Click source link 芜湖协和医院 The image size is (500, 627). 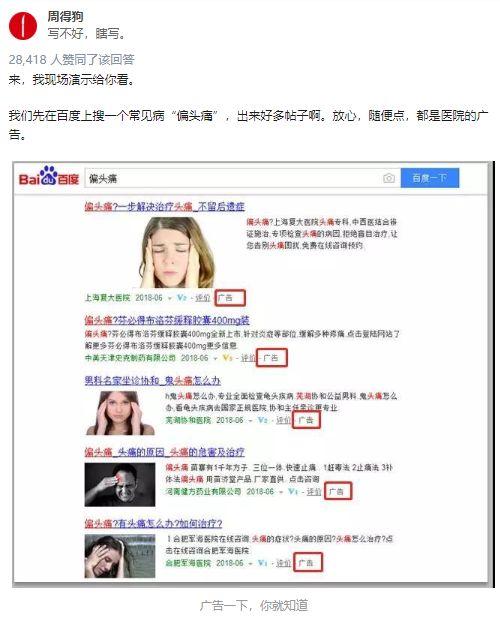click(x=188, y=420)
